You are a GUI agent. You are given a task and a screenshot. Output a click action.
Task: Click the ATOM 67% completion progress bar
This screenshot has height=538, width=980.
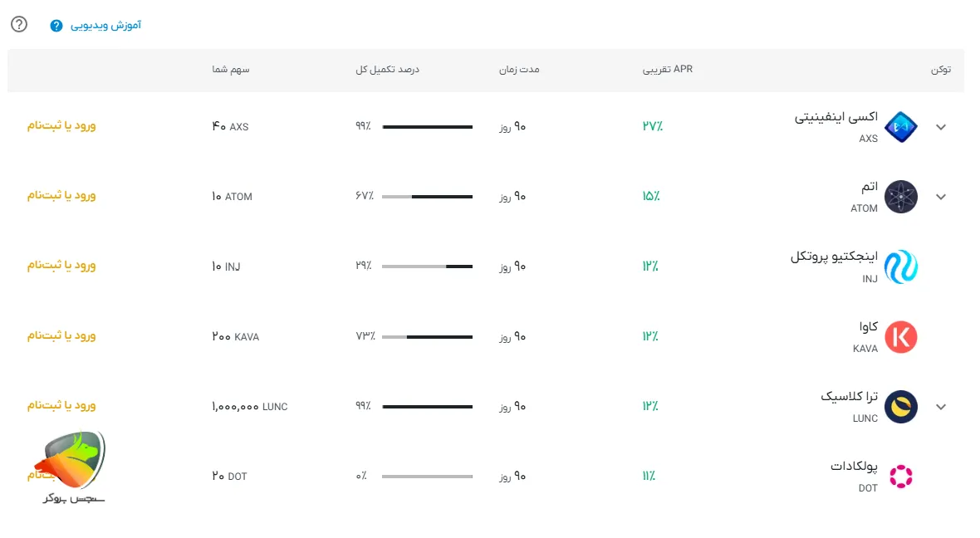pos(427,197)
